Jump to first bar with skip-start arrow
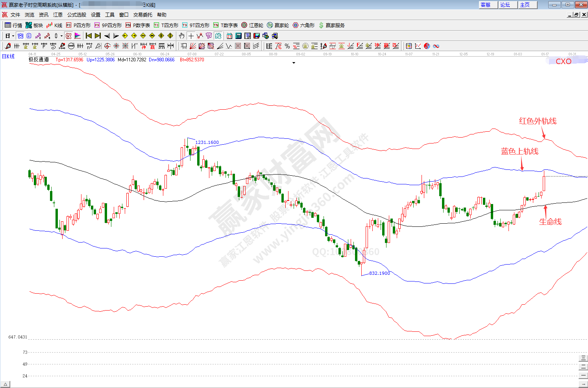This screenshot has width=588, height=388. pyautogui.click(x=89, y=36)
